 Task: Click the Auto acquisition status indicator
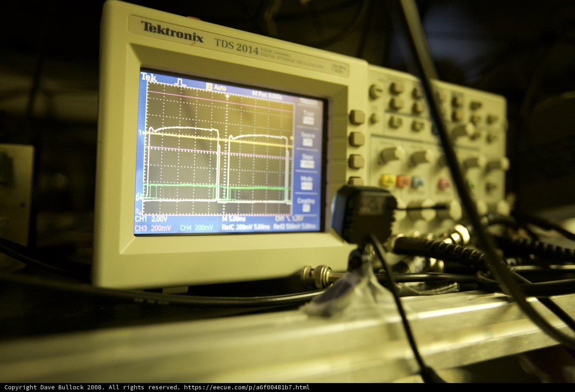pos(217,87)
